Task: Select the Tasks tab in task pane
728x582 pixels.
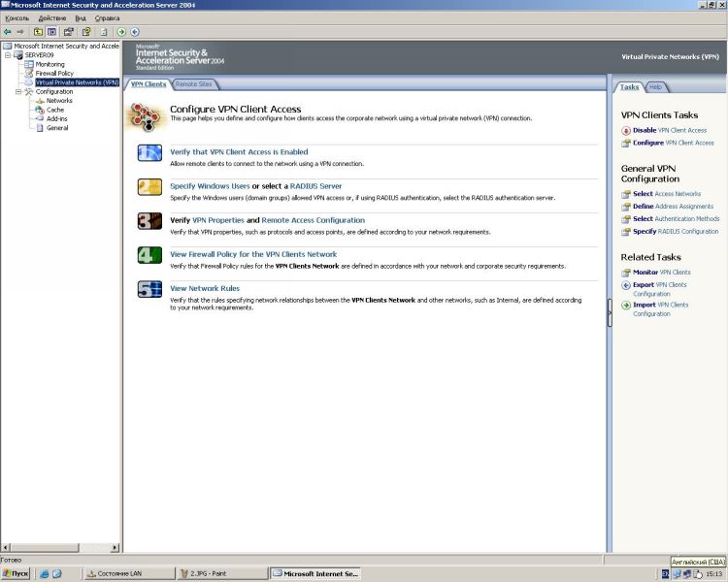Action: (x=629, y=87)
